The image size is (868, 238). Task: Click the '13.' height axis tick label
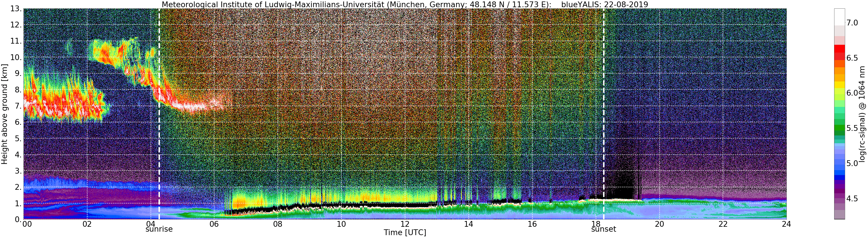click(16, 9)
